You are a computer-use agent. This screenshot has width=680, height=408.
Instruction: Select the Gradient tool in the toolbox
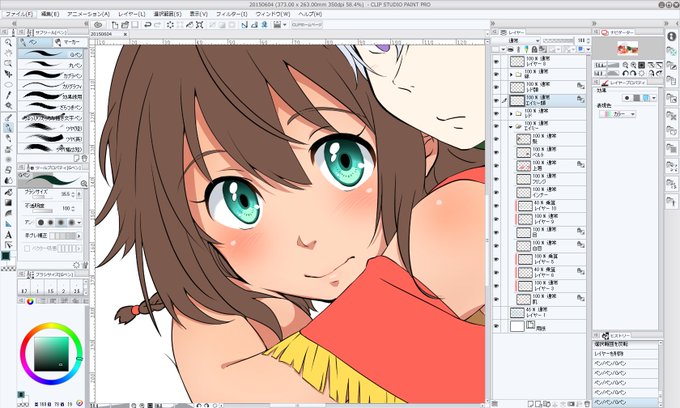(8, 202)
